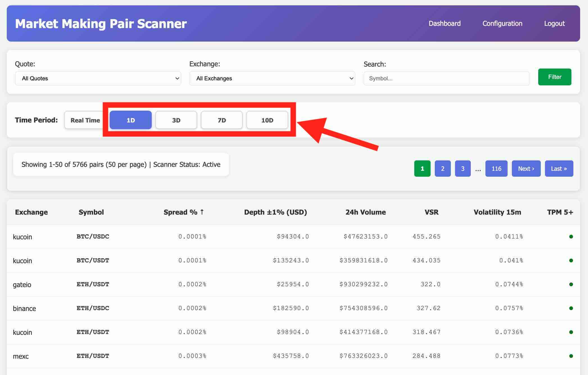Sort by Depth ±1% (USD) column
Image resolution: width=588 pixels, height=375 pixels.
[275, 212]
